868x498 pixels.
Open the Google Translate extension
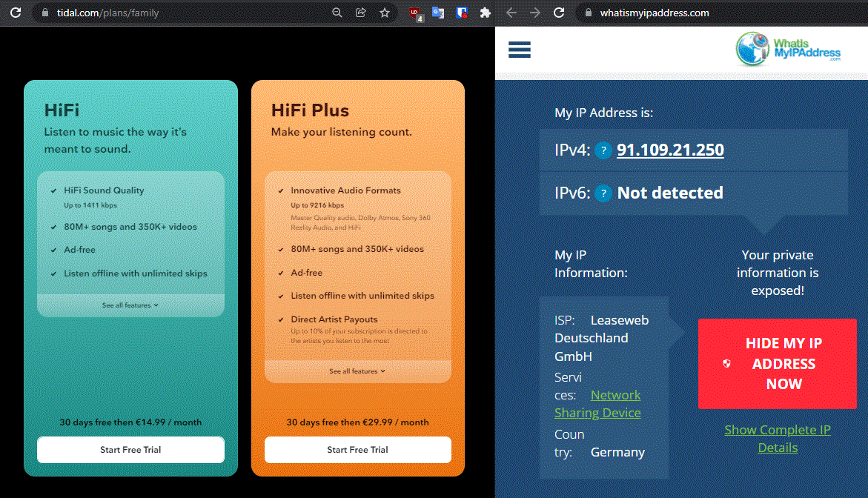438,13
